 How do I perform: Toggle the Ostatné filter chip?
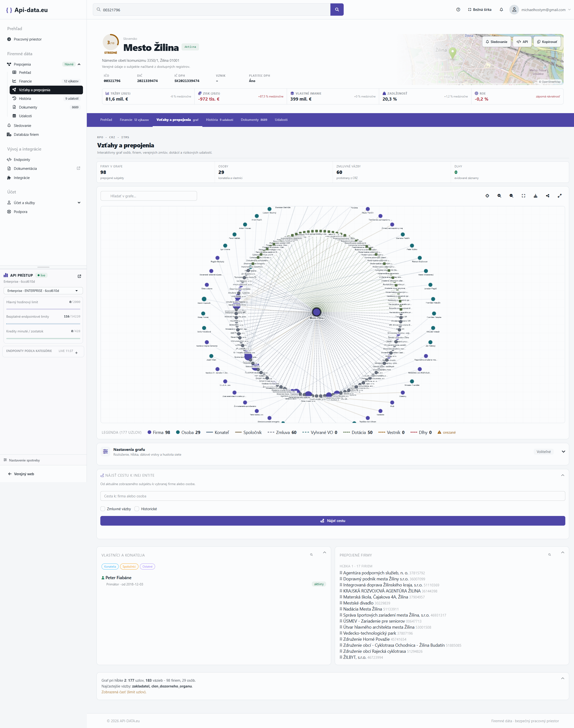coord(147,567)
